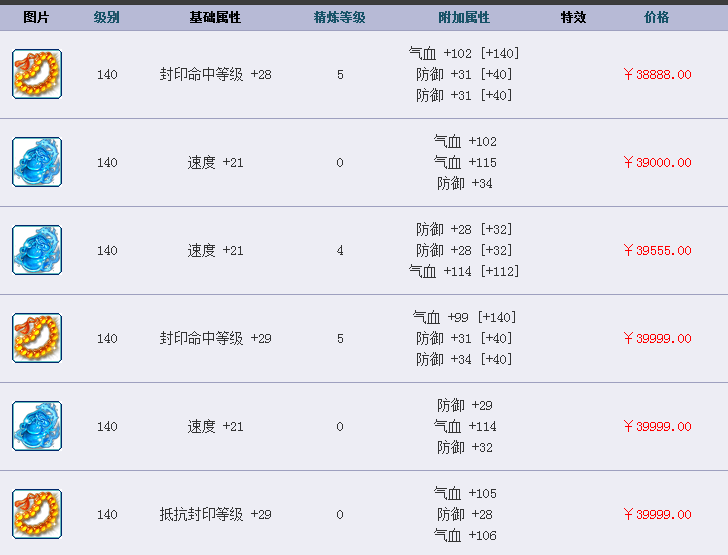Open the blue pendant icon priced 39999
Screen dimensions: 728x555
click(37, 426)
